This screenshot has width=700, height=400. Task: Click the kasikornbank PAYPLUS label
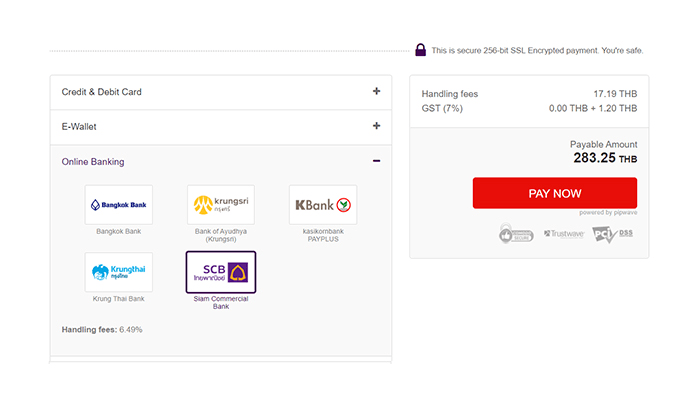(x=323, y=235)
